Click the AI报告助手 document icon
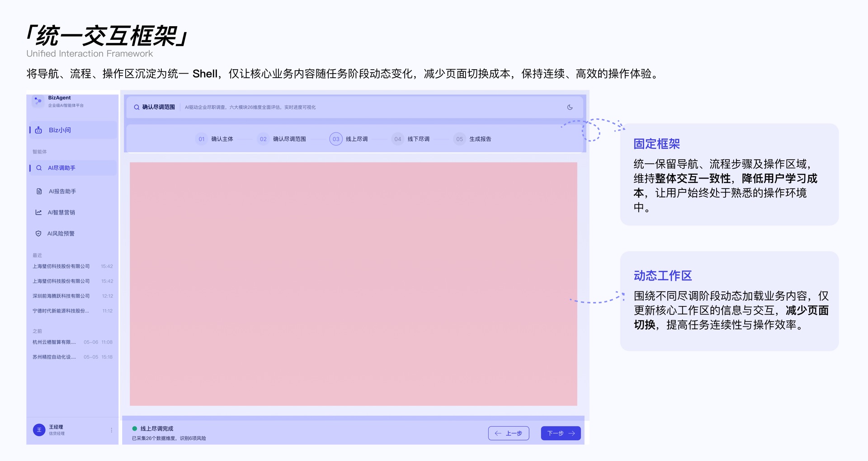This screenshot has width=868, height=461. coord(39,191)
